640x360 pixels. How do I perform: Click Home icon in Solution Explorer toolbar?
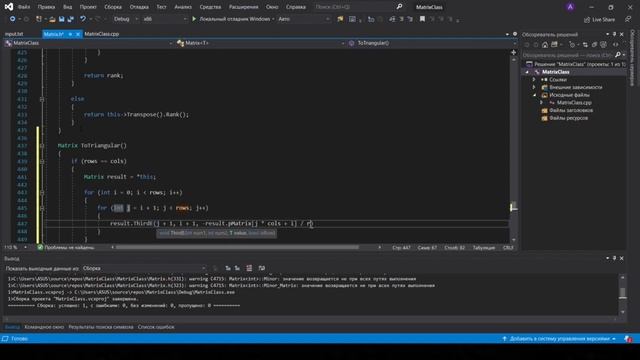(x=545, y=45)
